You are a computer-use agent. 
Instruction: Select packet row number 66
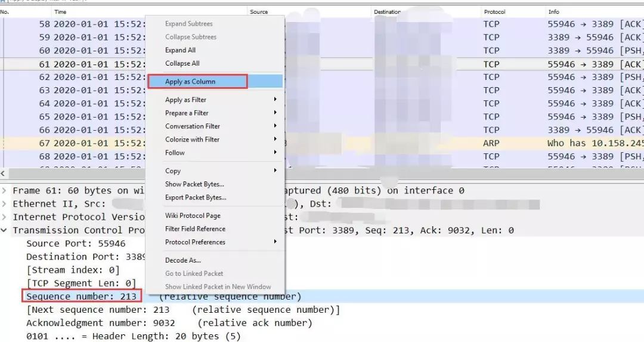click(322, 130)
